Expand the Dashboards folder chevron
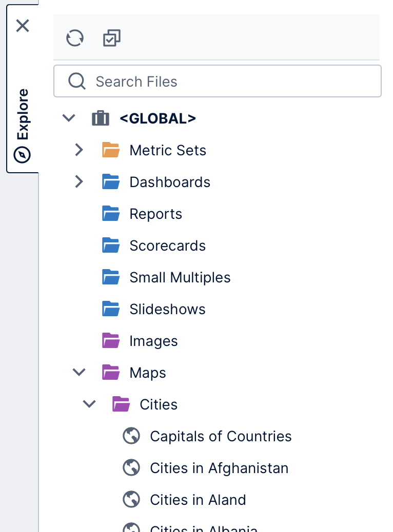 pyautogui.click(x=78, y=181)
